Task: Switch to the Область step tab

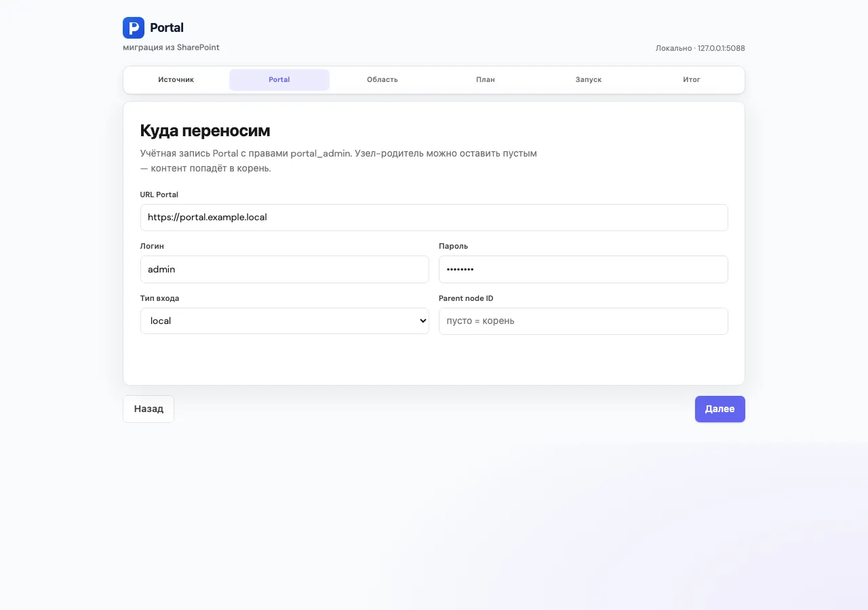Action: point(382,80)
